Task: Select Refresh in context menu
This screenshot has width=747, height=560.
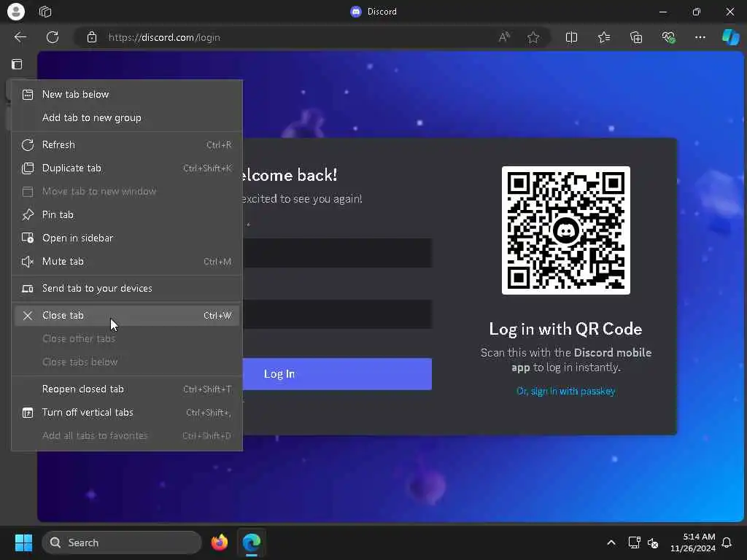Action: click(127, 145)
